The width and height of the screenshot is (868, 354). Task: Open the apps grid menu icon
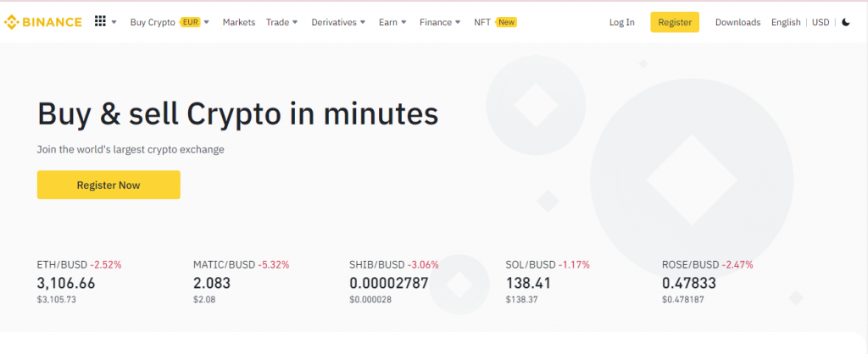(101, 22)
